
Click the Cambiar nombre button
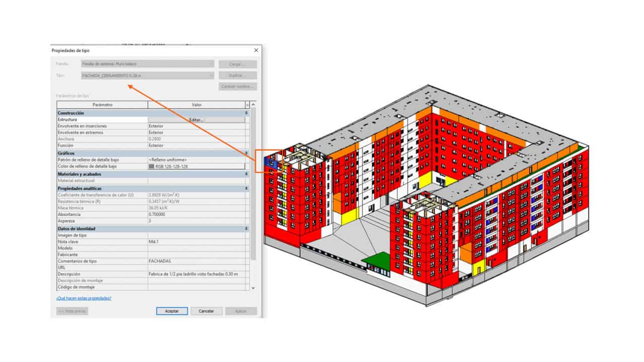coord(237,86)
